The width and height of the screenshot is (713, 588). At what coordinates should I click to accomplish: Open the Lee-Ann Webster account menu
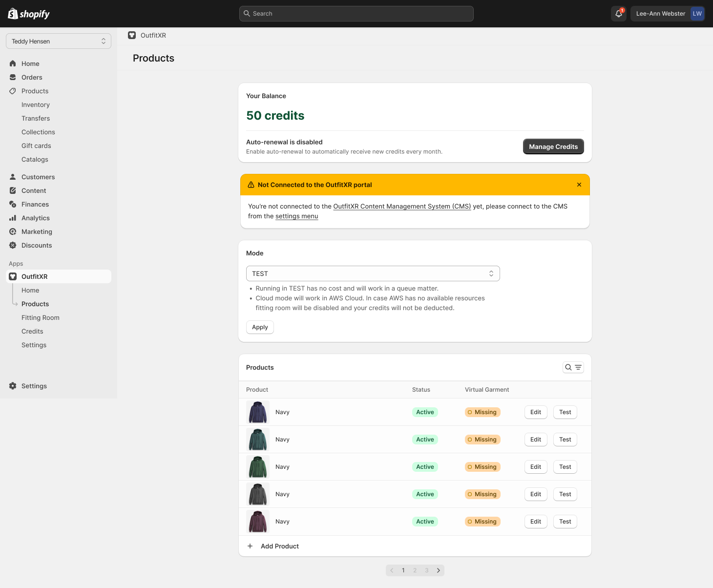(x=668, y=14)
